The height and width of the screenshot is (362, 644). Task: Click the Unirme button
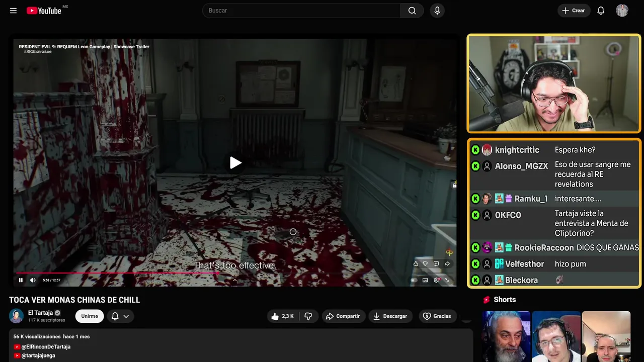click(90, 316)
